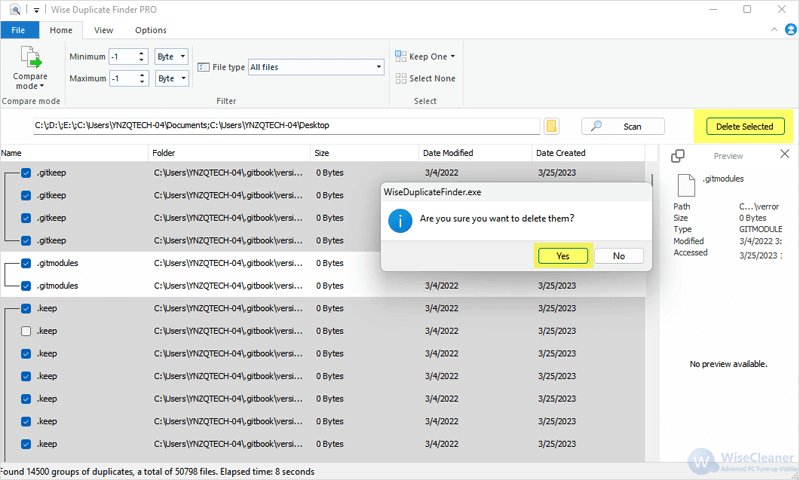Screen dimensions: 800x480
Task: Cancel deletion with No button
Action: tap(619, 256)
